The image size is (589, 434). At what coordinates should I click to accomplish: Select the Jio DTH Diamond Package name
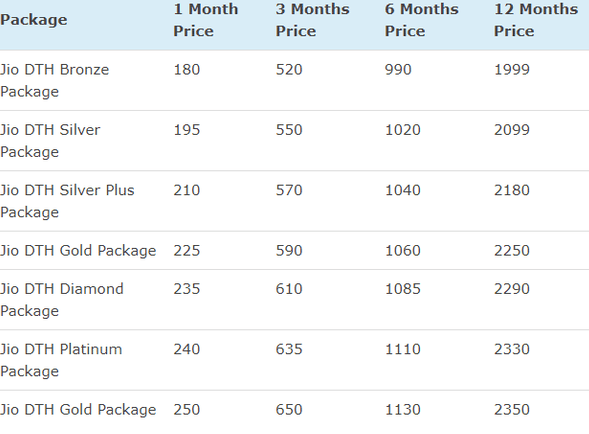pos(62,299)
